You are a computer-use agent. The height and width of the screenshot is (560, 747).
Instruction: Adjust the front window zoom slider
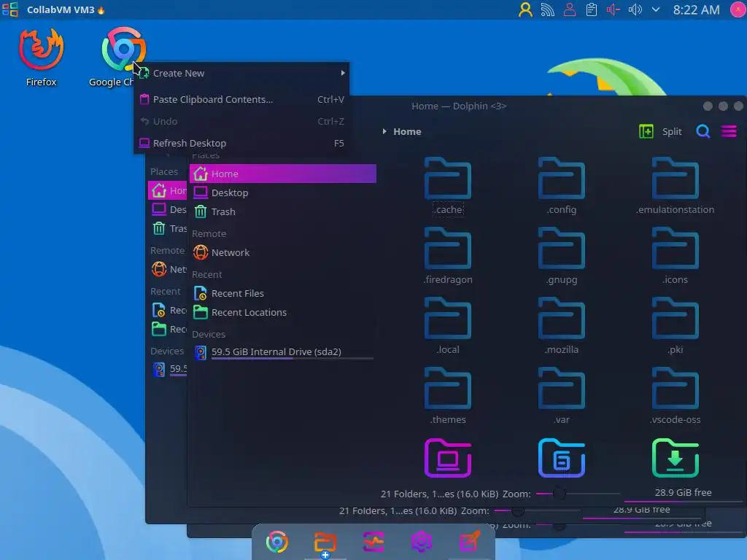[x=578, y=494]
